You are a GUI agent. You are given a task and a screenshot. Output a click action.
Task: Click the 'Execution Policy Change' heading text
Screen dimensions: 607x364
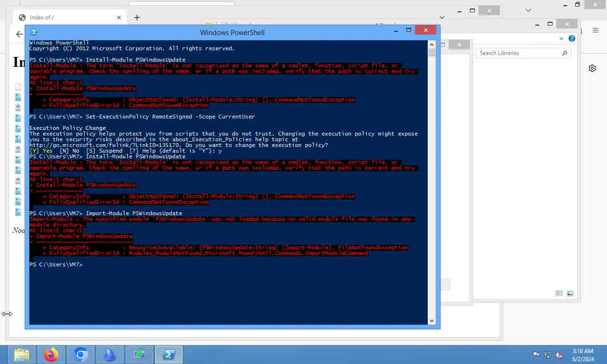(x=67, y=128)
